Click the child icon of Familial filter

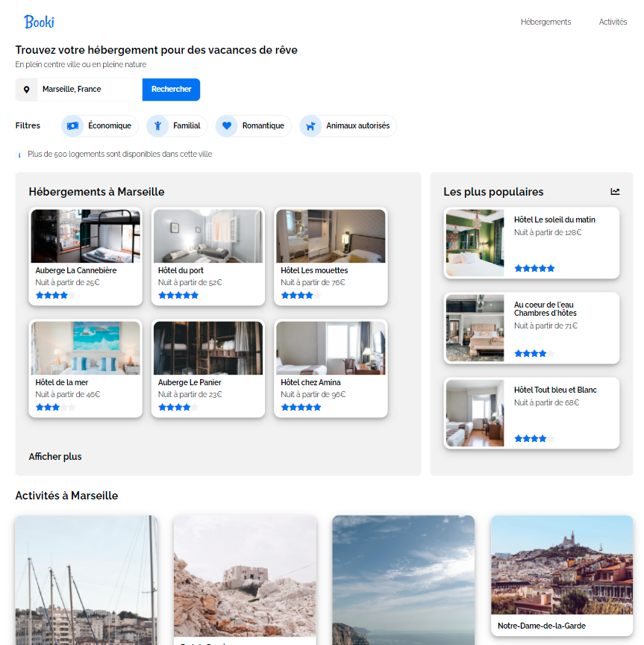pos(157,126)
